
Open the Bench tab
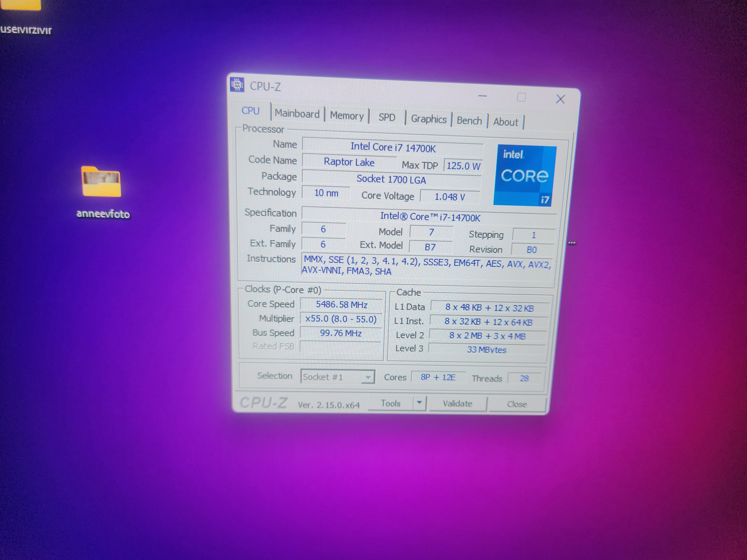click(469, 121)
